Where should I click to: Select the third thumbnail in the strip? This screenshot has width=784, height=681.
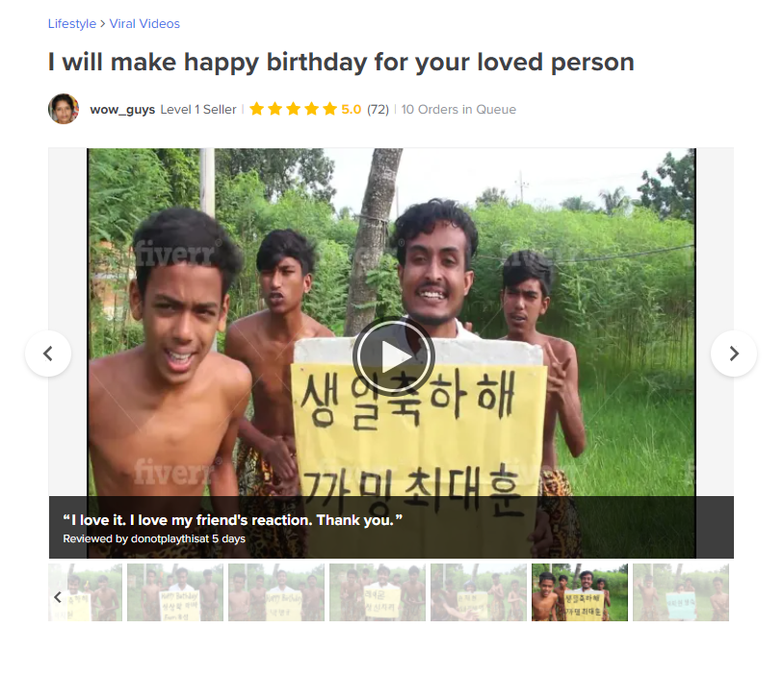coord(276,592)
